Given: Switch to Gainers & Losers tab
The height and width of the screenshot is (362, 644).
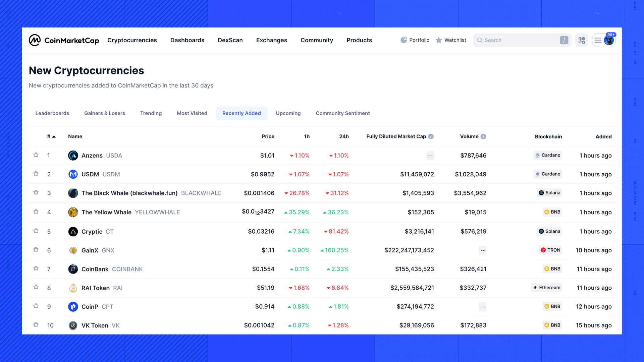Looking at the screenshot, I should 104,113.
